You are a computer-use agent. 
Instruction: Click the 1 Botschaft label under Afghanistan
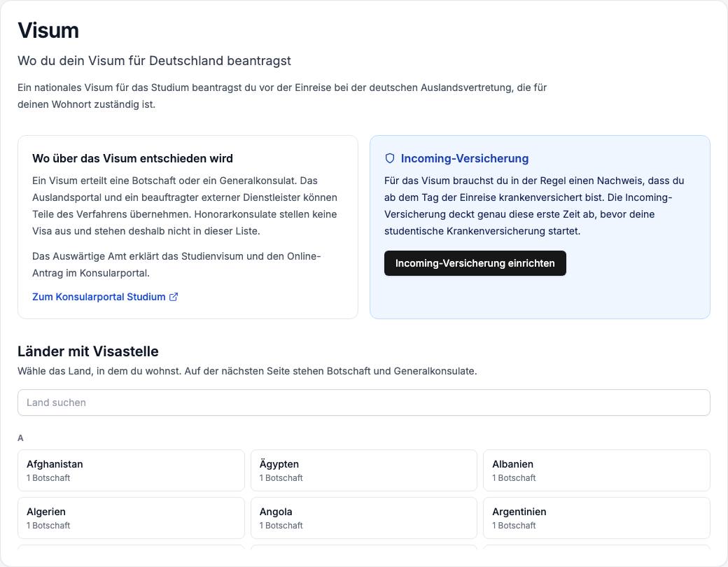pos(48,478)
